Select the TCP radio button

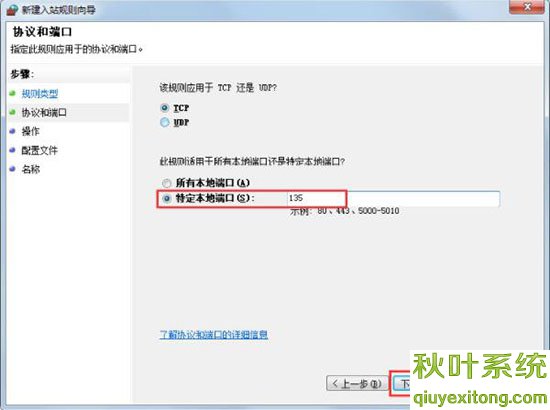[x=165, y=108]
